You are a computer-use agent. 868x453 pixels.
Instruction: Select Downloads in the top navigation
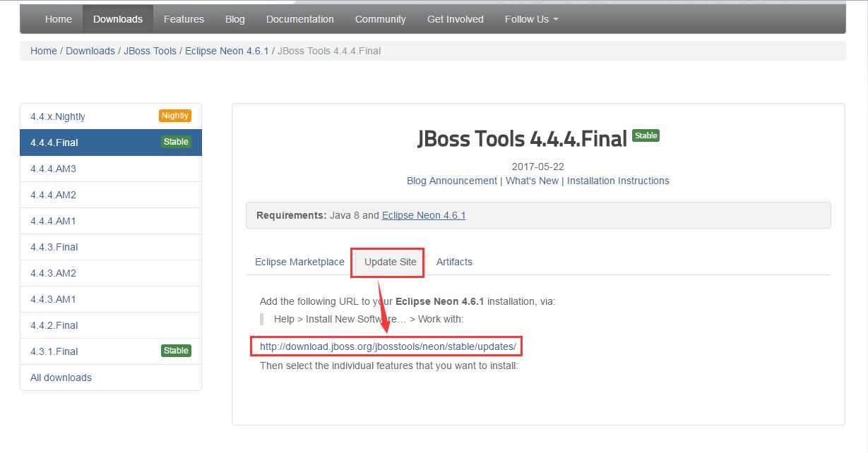(x=118, y=19)
